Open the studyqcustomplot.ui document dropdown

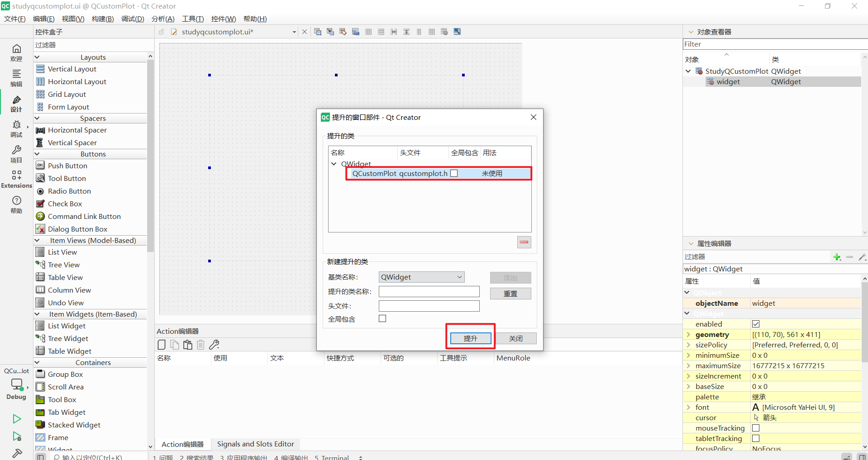point(294,32)
